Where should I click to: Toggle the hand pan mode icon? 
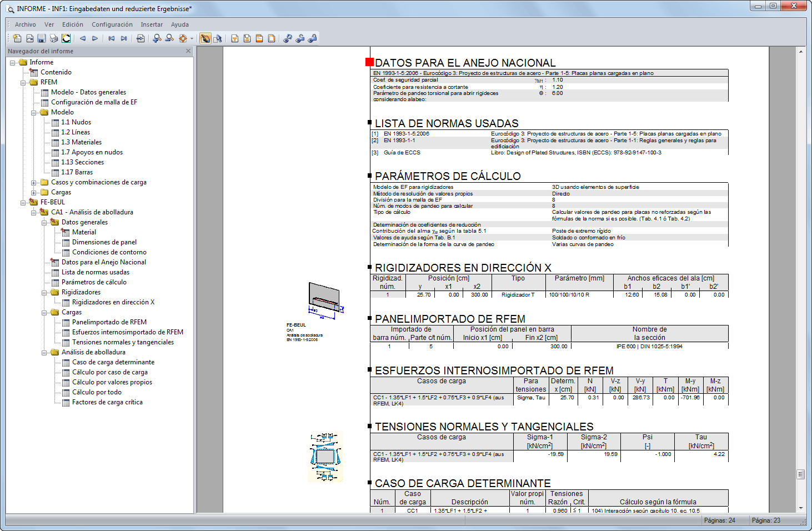point(205,38)
